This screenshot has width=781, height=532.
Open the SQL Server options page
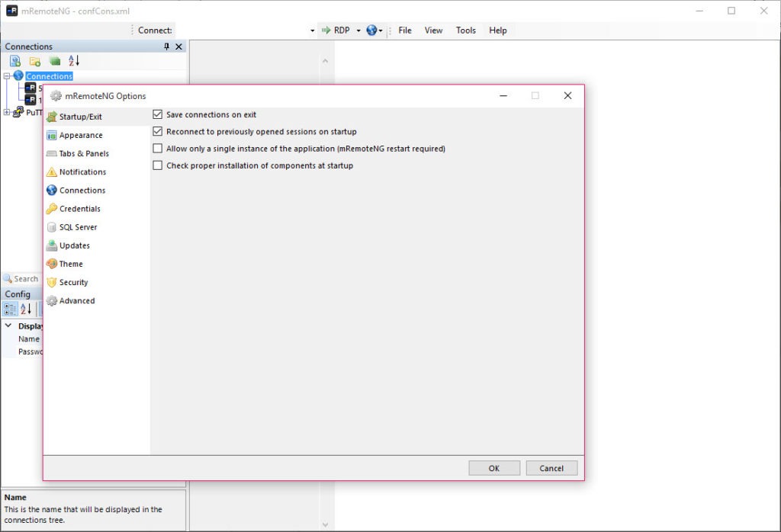[96, 227]
